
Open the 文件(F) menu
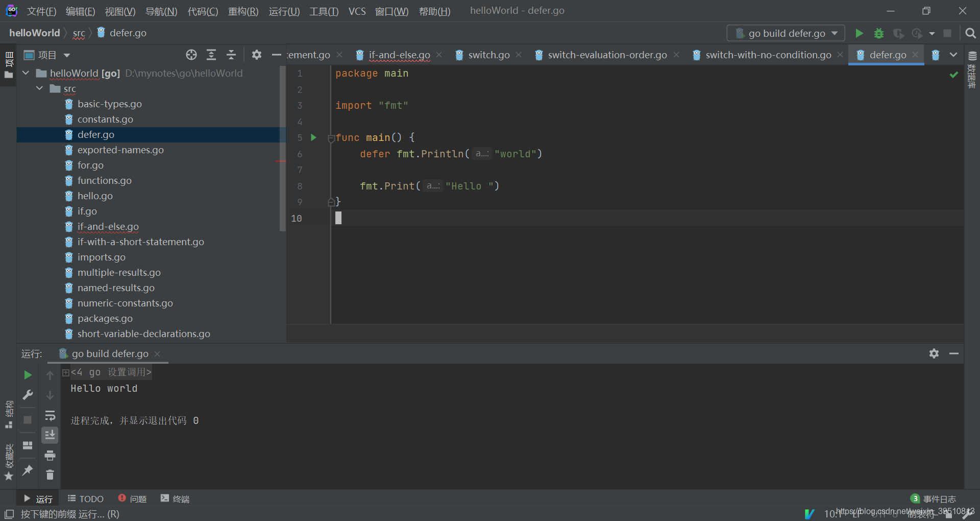click(41, 11)
